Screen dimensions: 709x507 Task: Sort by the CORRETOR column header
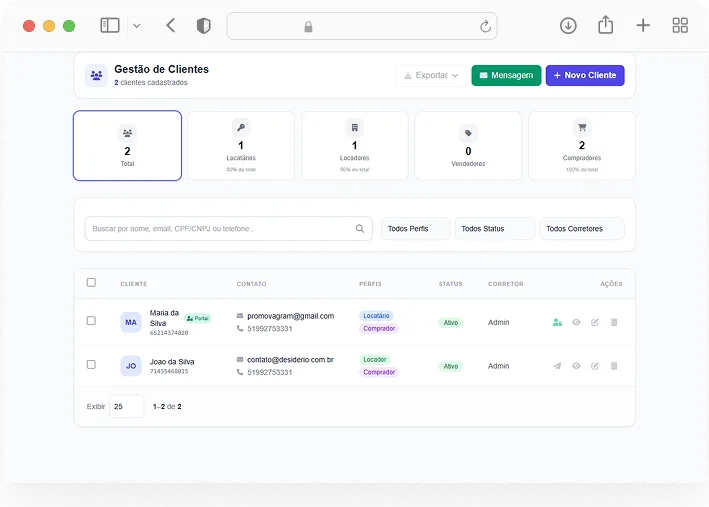[506, 284]
